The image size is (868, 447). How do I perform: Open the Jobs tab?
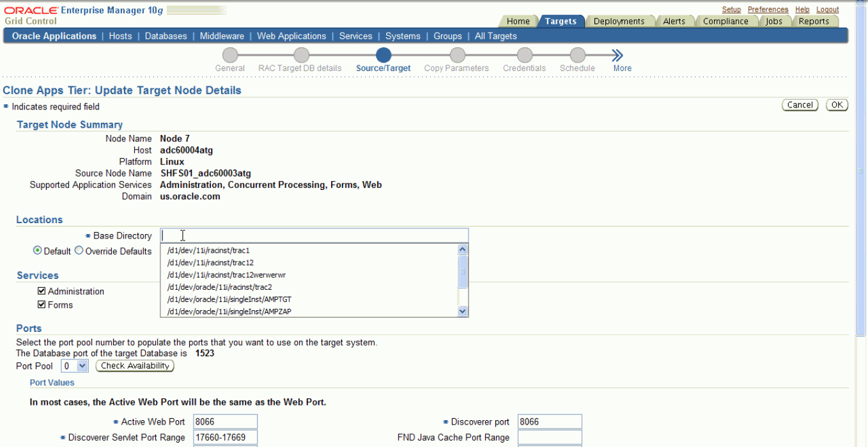[x=773, y=21]
